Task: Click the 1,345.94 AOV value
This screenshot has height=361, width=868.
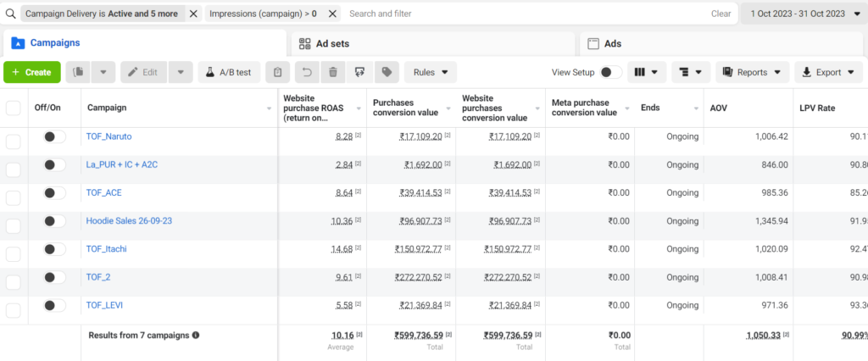Action: [771, 221]
